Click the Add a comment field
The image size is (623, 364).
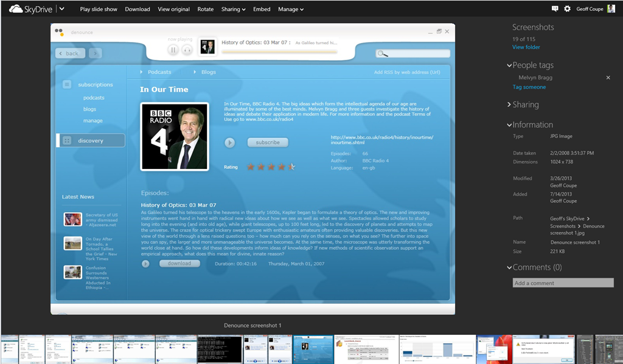[x=563, y=283]
